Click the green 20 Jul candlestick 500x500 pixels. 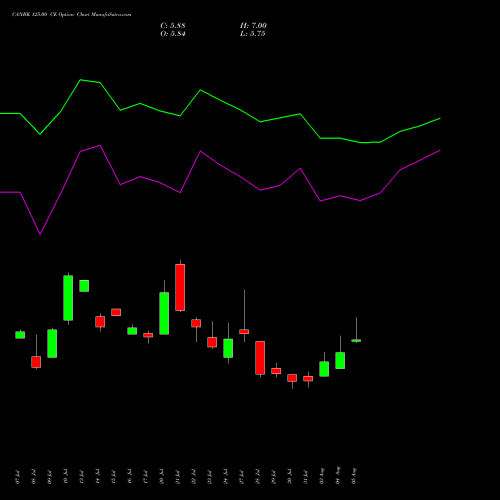coord(164,313)
